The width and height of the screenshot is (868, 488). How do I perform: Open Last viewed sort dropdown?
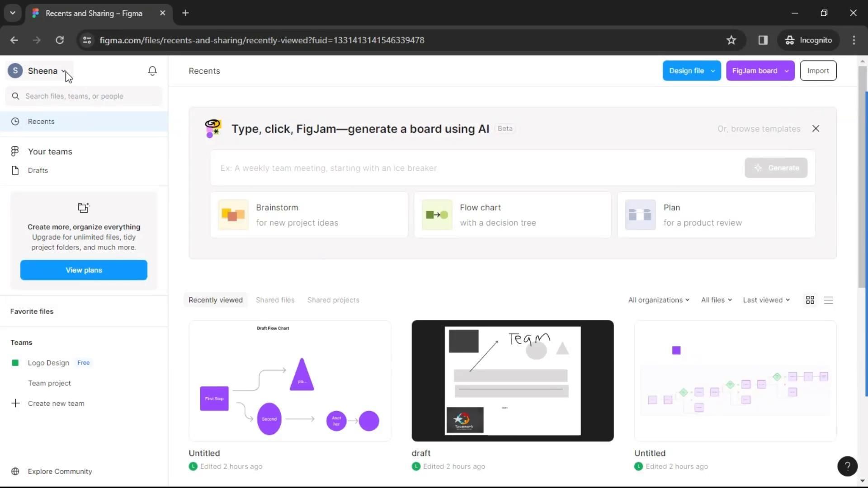pyautogui.click(x=766, y=300)
